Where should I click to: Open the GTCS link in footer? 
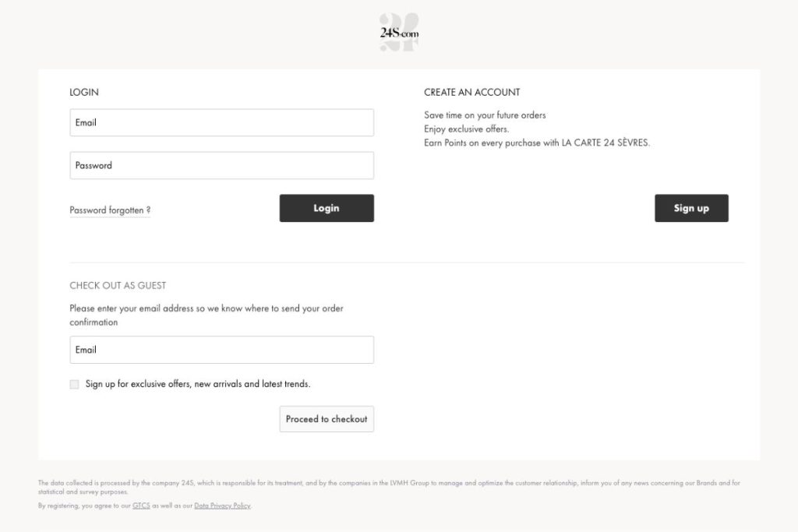click(141, 506)
